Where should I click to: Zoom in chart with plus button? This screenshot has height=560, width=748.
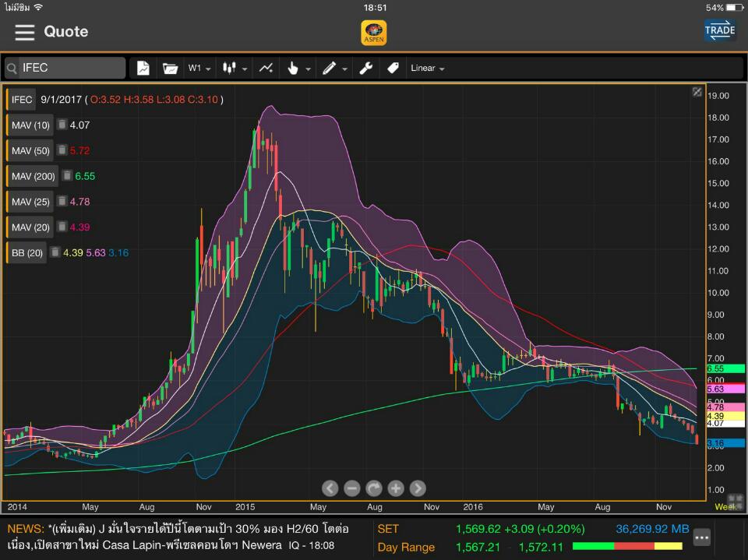[396, 488]
